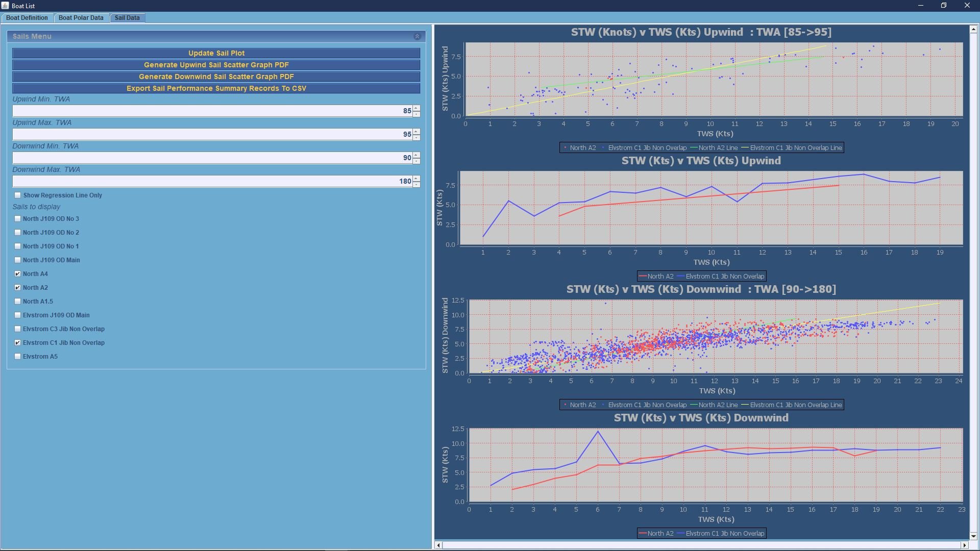980x551 pixels.
Task: Click the horizontal scrollbar right arrow
Action: [x=965, y=545]
